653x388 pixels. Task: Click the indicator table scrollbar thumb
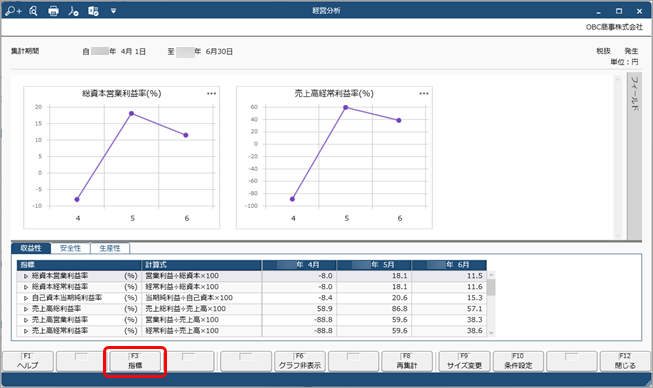pos(491,287)
